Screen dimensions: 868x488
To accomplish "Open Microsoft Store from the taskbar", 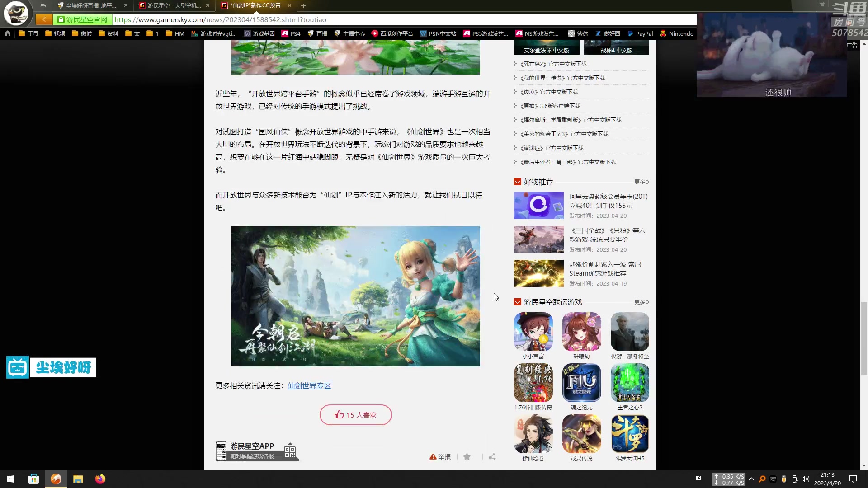I will 33,479.
